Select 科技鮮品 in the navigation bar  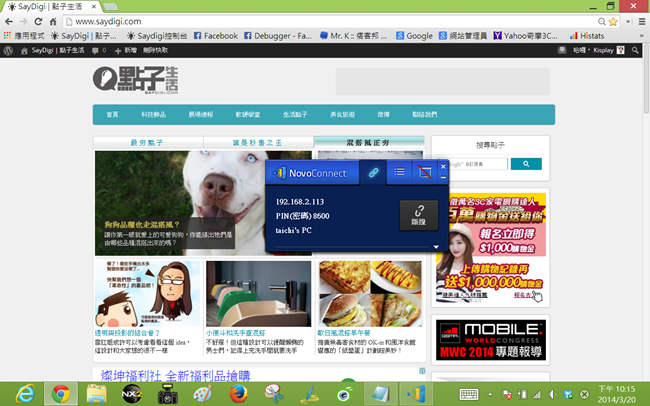pos(153,114)
